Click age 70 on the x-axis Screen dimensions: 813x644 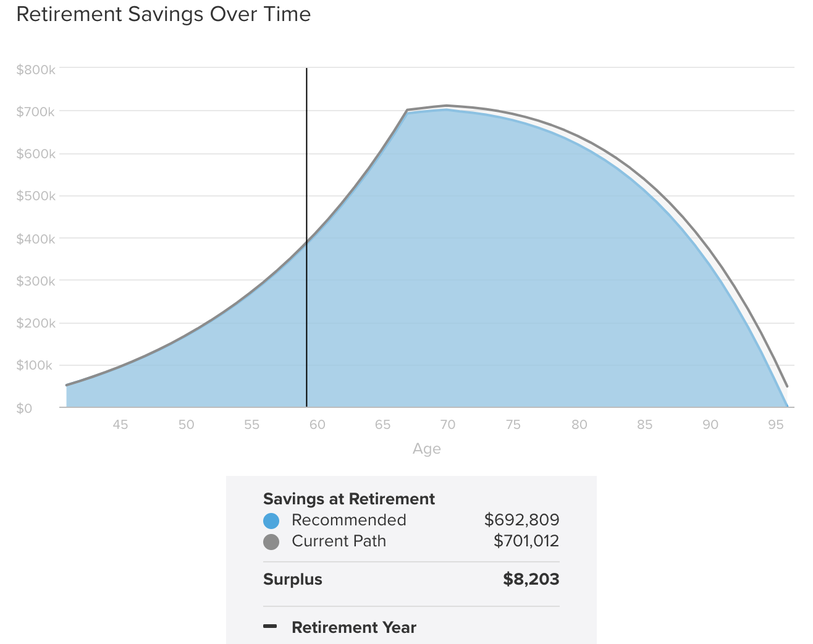tap(448, 425)
